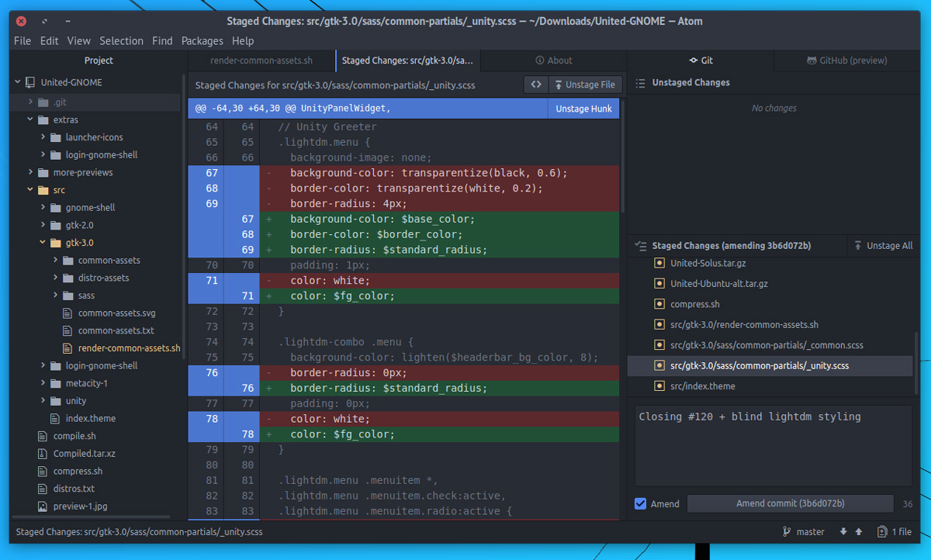Viewport: 931px width, 560px height.
Task: Open the Help menu
Action: tap(243, 40)
